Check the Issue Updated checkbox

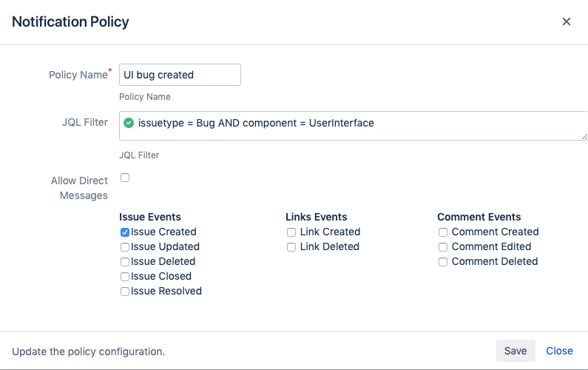(x=125, y=246)
